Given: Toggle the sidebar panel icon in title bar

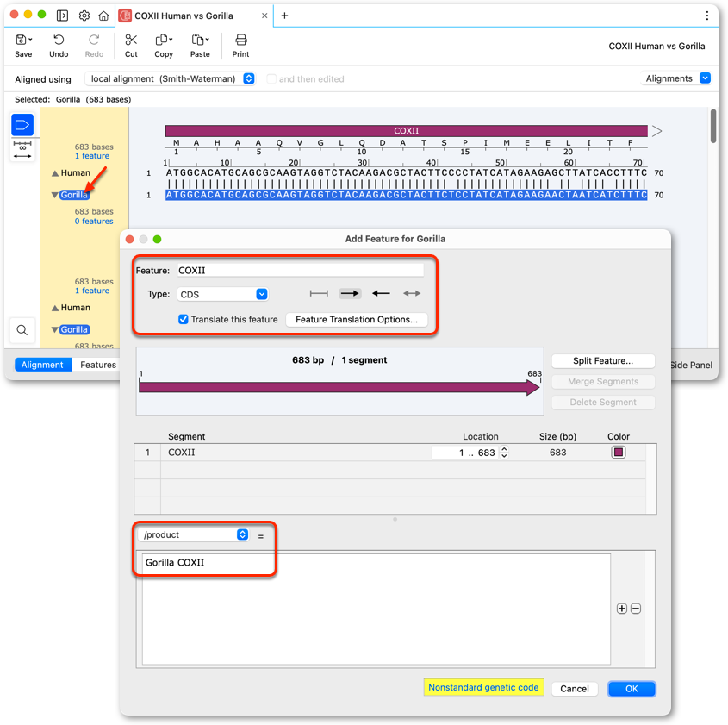Looking at the screenshot, I should [x=62, y=16].
